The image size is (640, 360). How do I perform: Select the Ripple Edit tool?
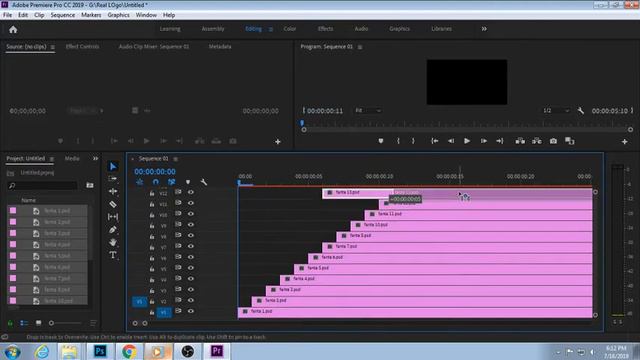coord(113,191)
